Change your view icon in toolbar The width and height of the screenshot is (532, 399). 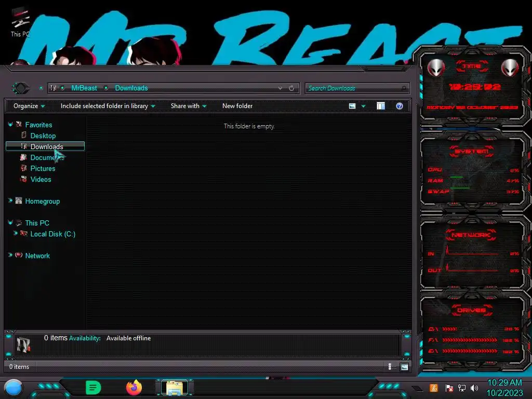352,106
